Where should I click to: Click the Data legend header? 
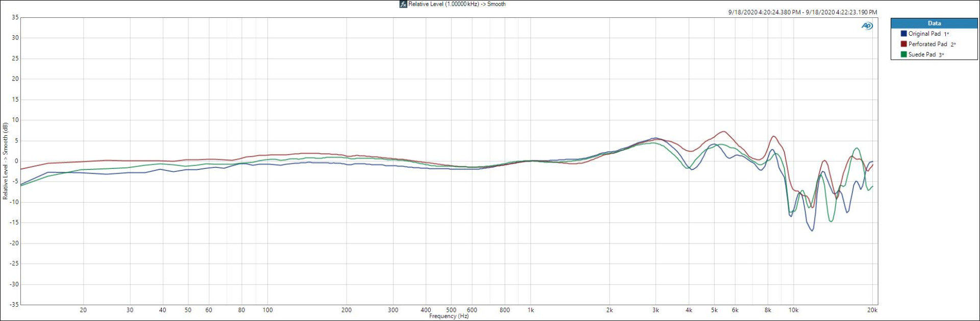[934, 23]
